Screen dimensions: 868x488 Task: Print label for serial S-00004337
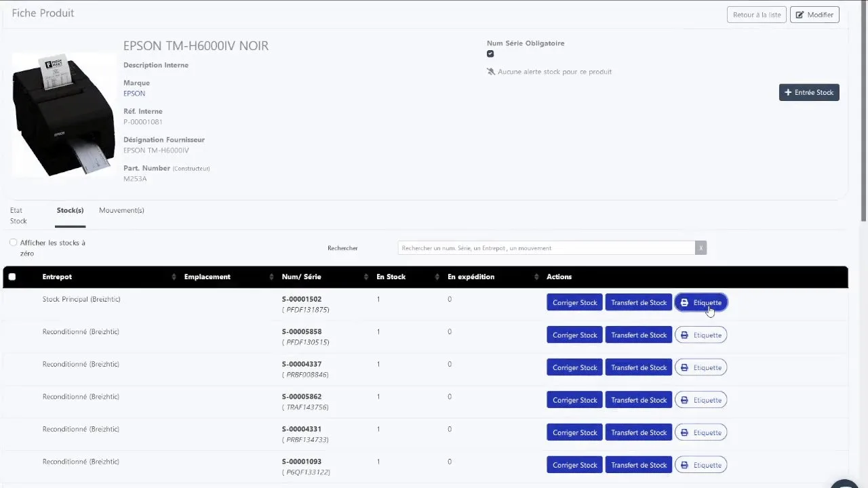point(701,367)
